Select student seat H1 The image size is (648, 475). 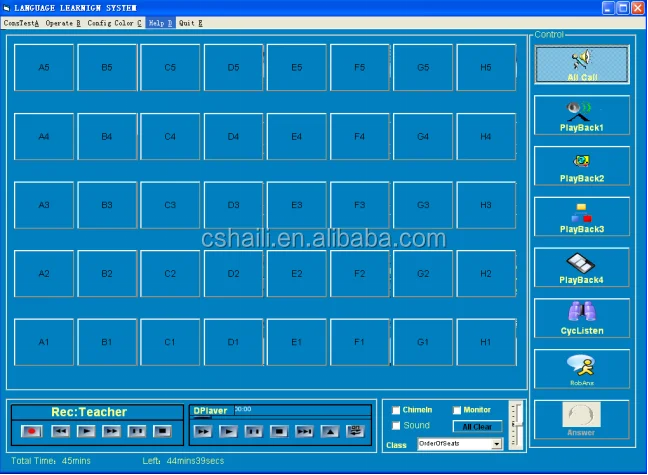coord(486,342)
